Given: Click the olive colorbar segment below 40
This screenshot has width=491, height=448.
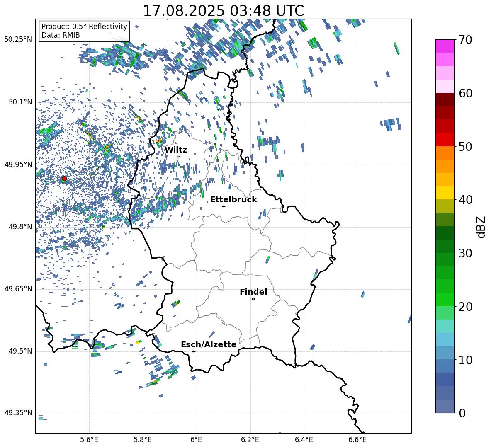Looking at the screenshot, I should pos(445,206).
